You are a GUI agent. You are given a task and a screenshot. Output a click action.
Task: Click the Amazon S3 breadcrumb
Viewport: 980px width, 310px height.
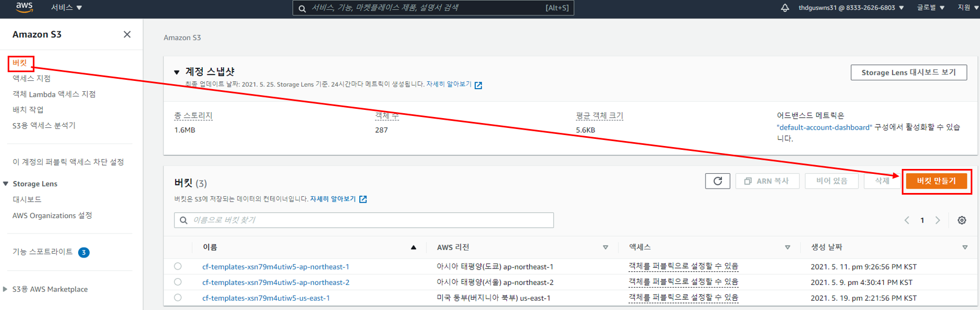(182, 38)
